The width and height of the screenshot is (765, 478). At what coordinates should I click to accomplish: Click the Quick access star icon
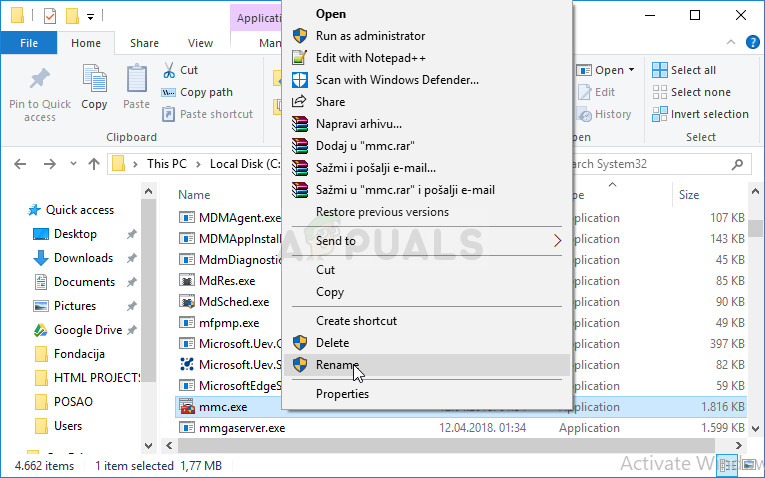pos(34,210)
